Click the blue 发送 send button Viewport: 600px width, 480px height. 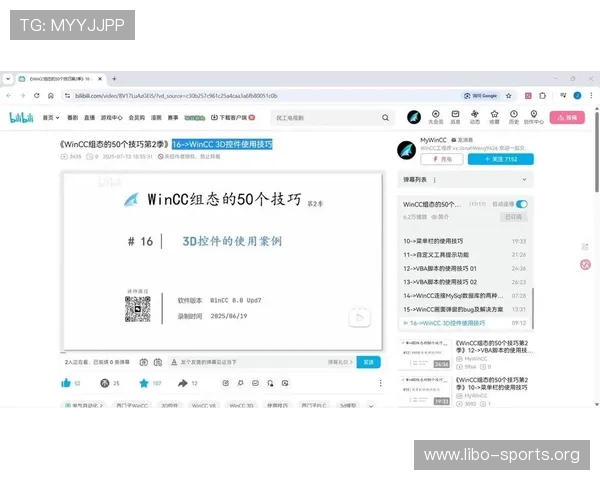[x=368, y=362]
